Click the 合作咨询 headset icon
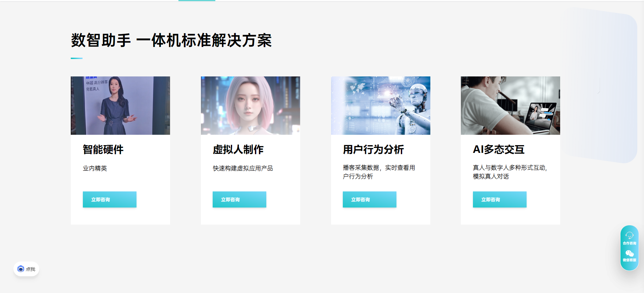This screenshot has width=644, height=293. [629, 236]
